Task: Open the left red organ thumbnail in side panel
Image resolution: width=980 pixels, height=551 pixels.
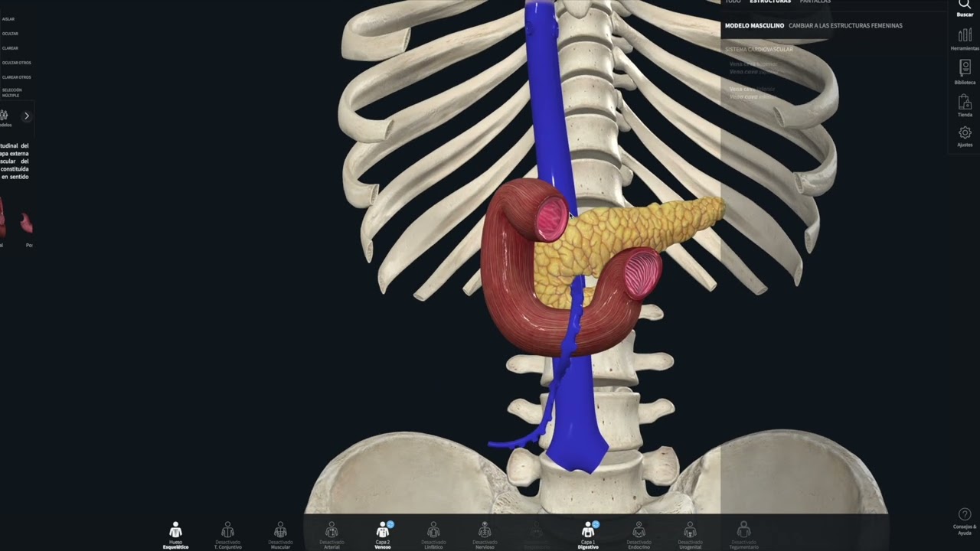Action: [2, 218]
